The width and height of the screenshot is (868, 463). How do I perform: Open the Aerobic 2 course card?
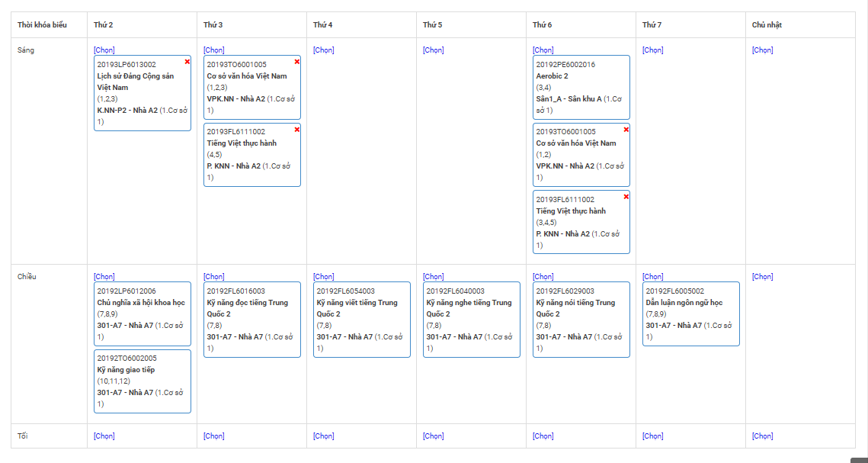pyautogui.click(x=581, y=87)
